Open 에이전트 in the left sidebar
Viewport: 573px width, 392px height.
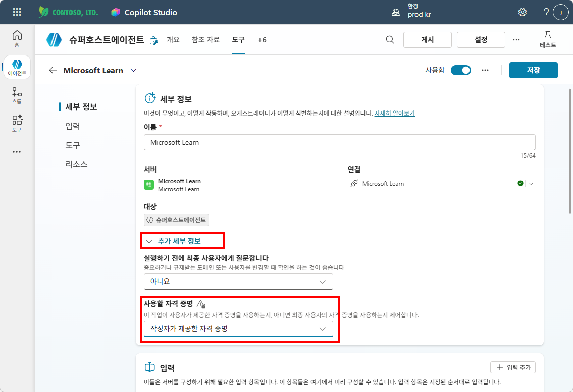17,67
